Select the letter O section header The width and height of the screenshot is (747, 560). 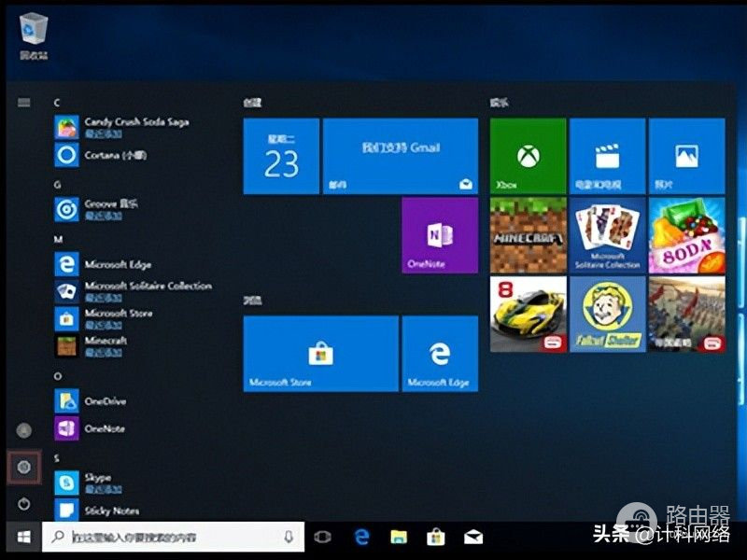58,376
